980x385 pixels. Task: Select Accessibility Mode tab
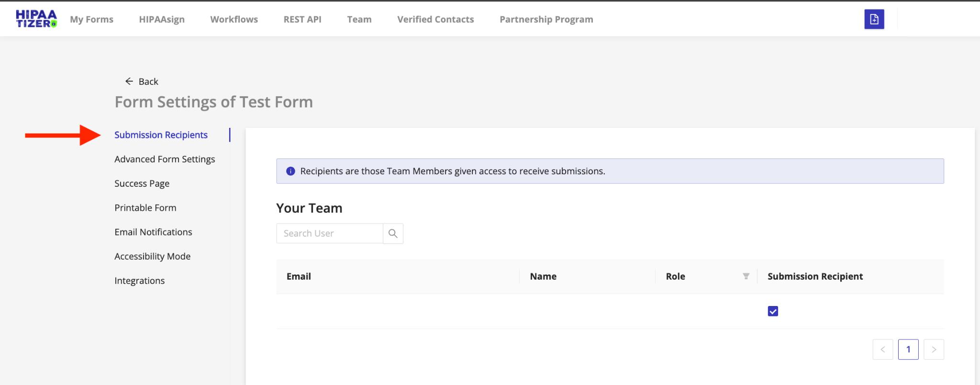click(x=152, y=256)
